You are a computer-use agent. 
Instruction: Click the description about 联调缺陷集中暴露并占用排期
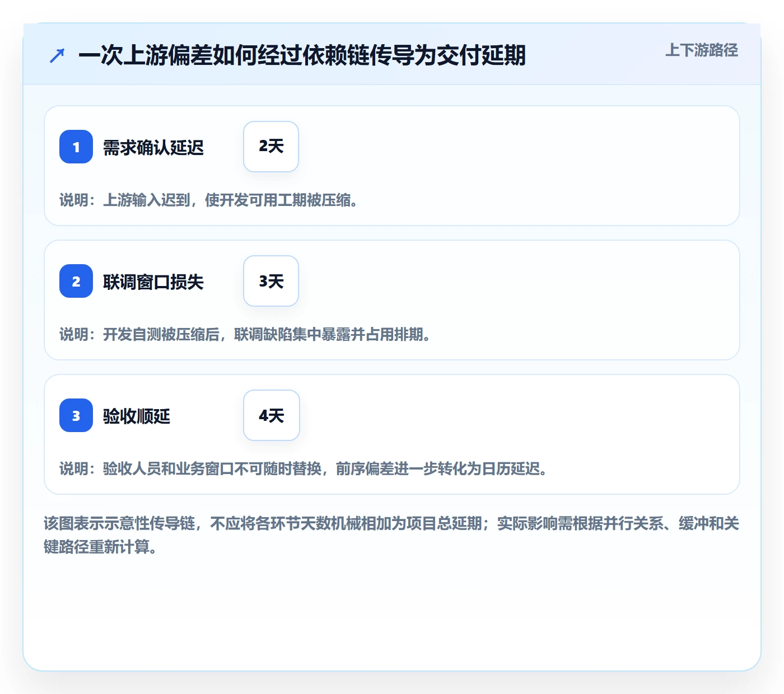coord(245,334)
